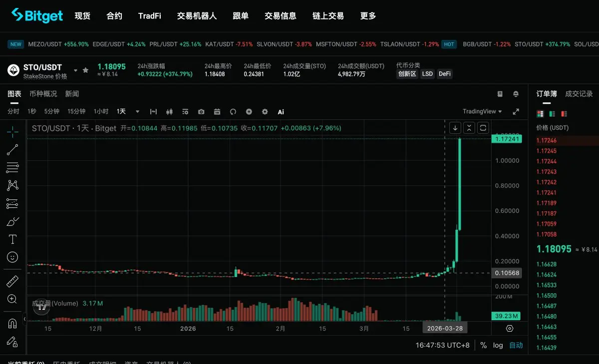Add STO/USDT to favorites star
The height and width of the screenshot is (364, 599).
click(x=85, y=70)
